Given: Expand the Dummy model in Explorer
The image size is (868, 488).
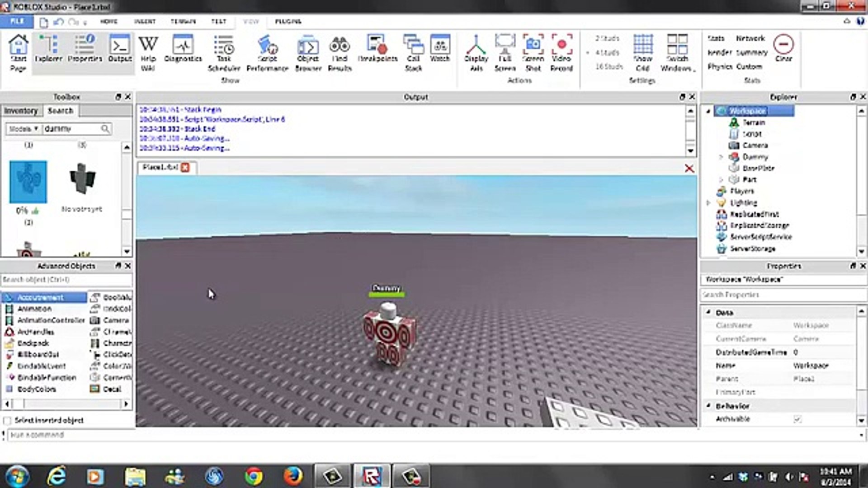Looking at the screenshot, I should (721, 157).
